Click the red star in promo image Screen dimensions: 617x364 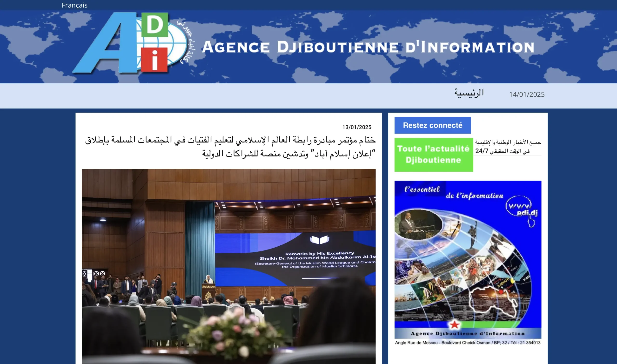[x=454, y=325]
